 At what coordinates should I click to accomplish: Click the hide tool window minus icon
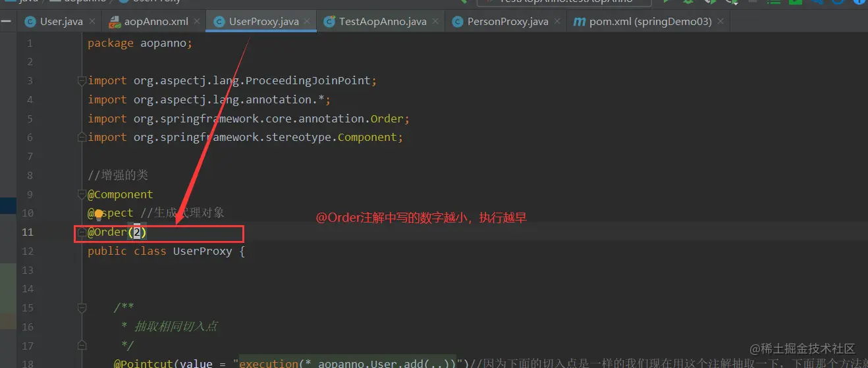click(x=7, y=22)
